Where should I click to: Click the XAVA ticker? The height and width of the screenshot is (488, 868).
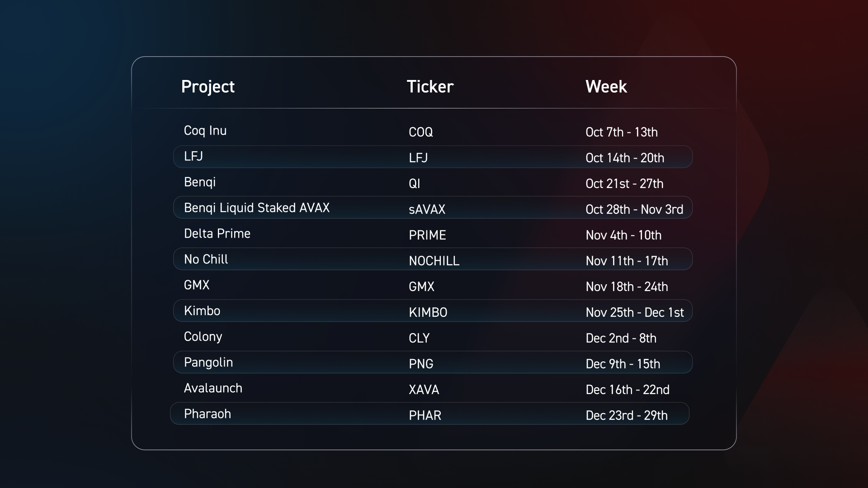424,389
